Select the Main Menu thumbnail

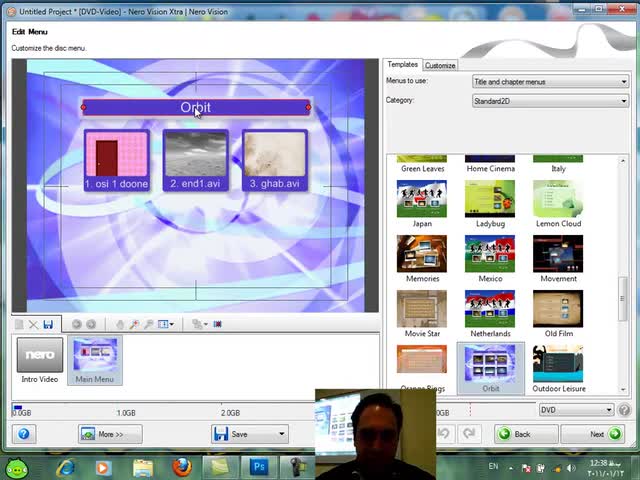point(95,360)
